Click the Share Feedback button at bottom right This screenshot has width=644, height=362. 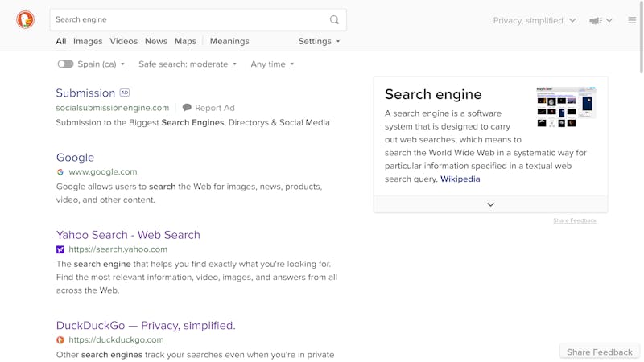599,352
